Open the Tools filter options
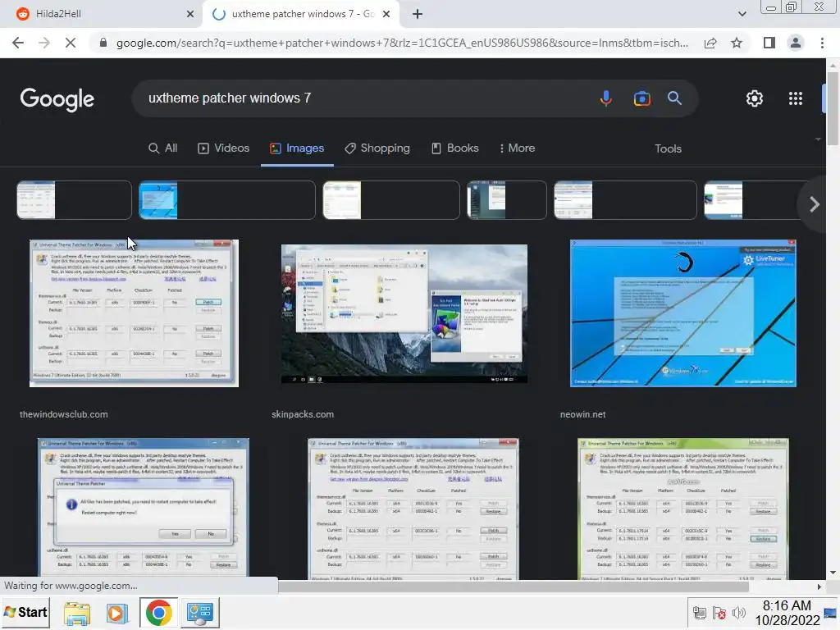This screenshot has height=630, width=840. (668, 149)
